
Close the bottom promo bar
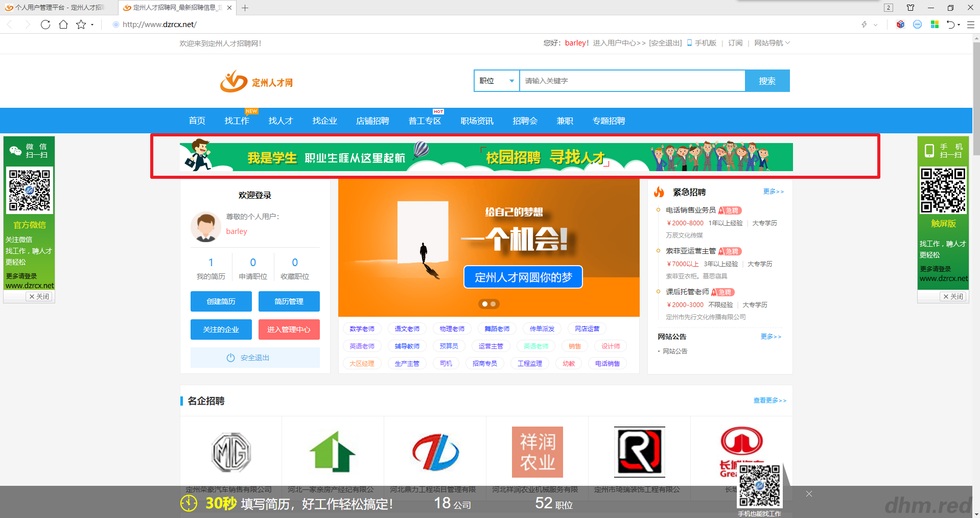pyautogui.click(x=809, y=493)
